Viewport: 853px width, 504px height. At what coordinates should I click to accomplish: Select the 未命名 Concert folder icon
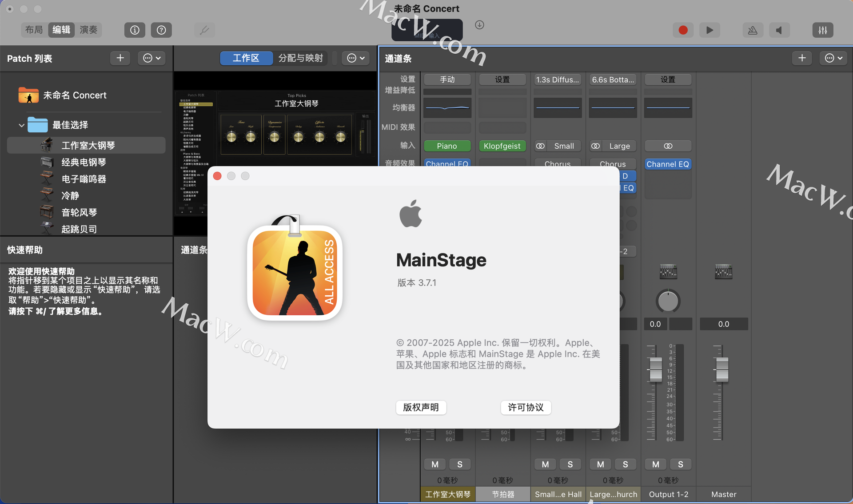pos(28,95)
